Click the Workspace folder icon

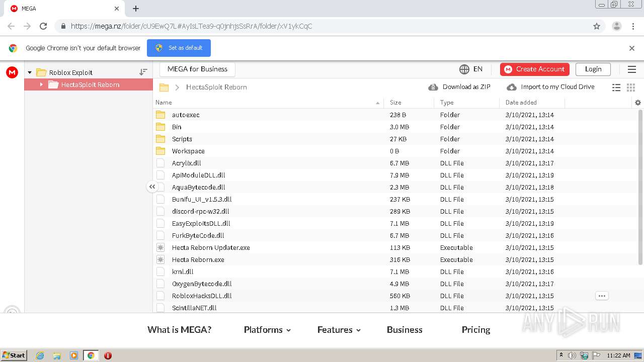(160, 151)
